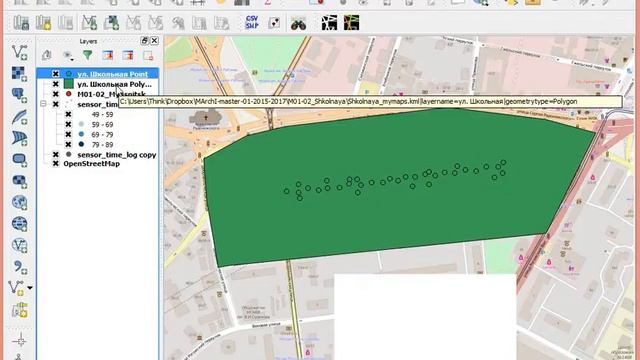
Task: Click the Add WFS Layer icon
Action: click(x=19, y=245)
